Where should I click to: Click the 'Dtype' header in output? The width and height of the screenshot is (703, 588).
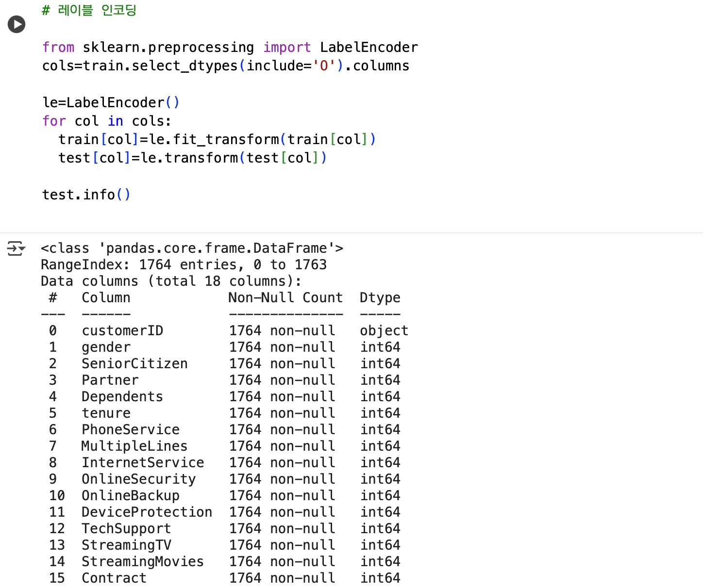tap(380, 298)
